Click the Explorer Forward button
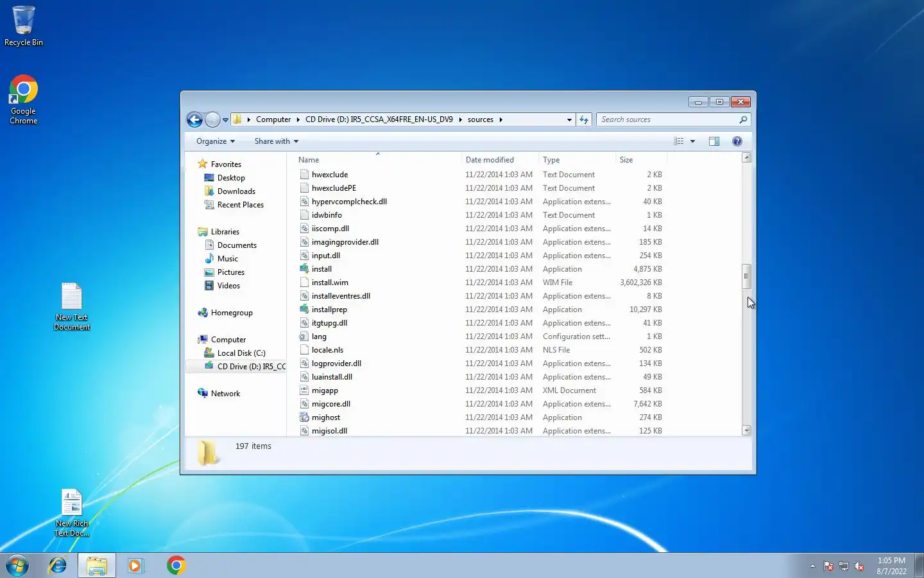 coord(212,119)
